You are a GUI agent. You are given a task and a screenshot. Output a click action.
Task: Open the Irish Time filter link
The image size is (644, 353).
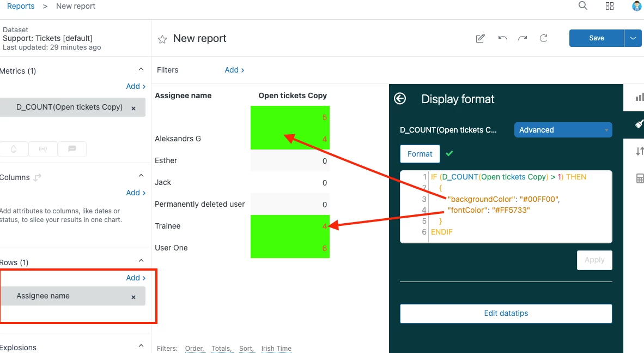(276, 349)
